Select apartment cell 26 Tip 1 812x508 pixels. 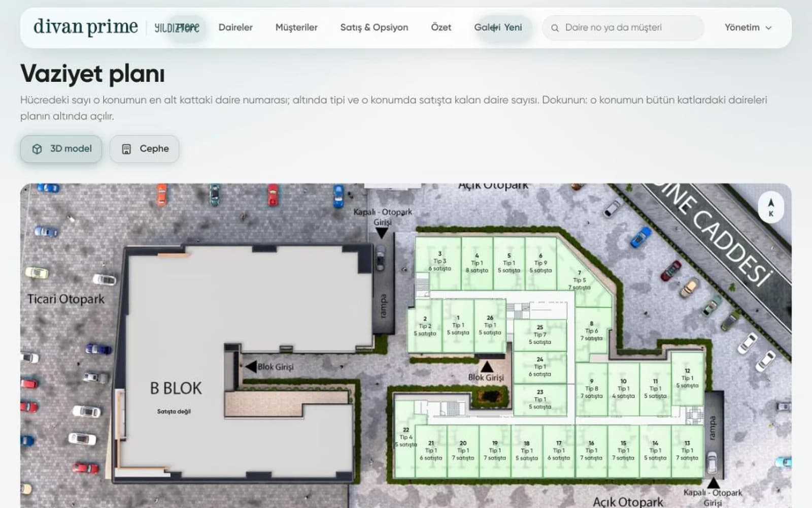(x=490, y=325)
